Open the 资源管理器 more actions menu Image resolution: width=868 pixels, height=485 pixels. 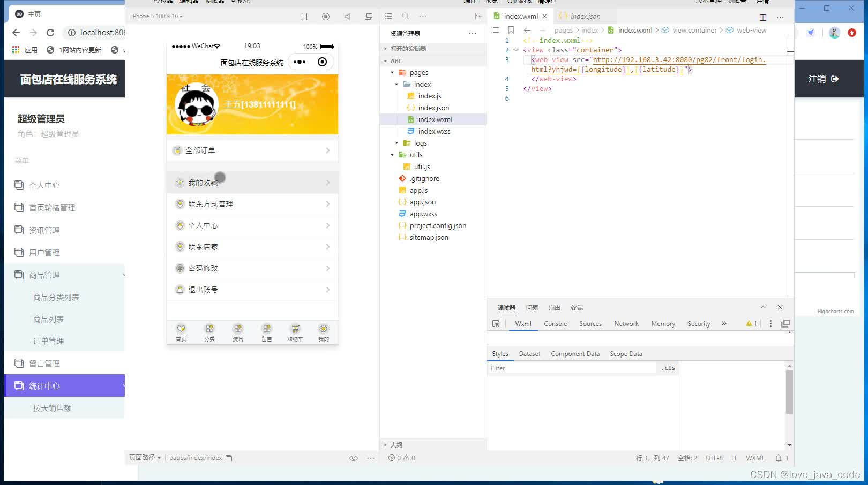pos(472,33)
